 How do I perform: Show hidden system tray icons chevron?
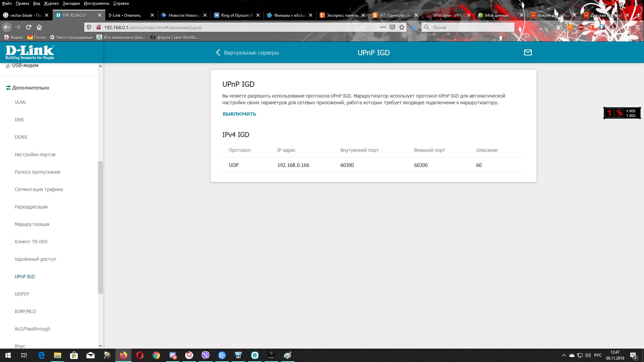(563, 355)
